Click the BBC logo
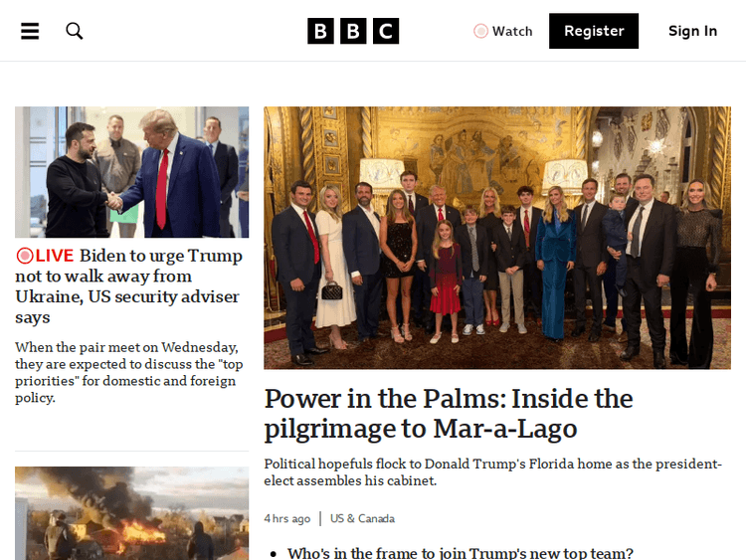The image size is (746, 560). (x=353, y=31)
